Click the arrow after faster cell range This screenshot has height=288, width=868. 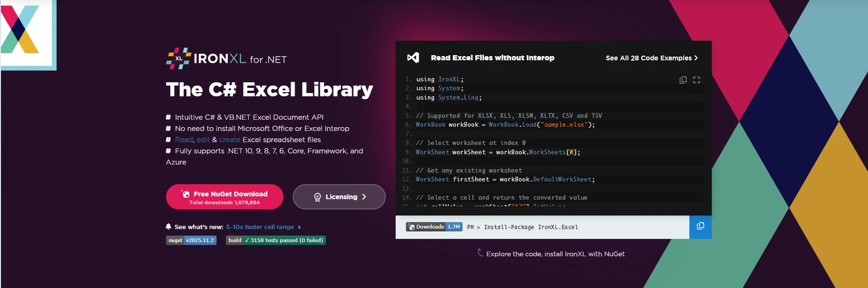(x=299, y=227)
